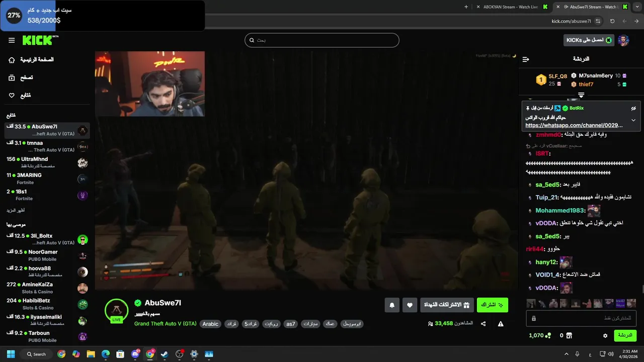The height and width of the screenshot is (362, 644).
Task: Click the M7snalm6ery gifter name
Action: point(596,76)
